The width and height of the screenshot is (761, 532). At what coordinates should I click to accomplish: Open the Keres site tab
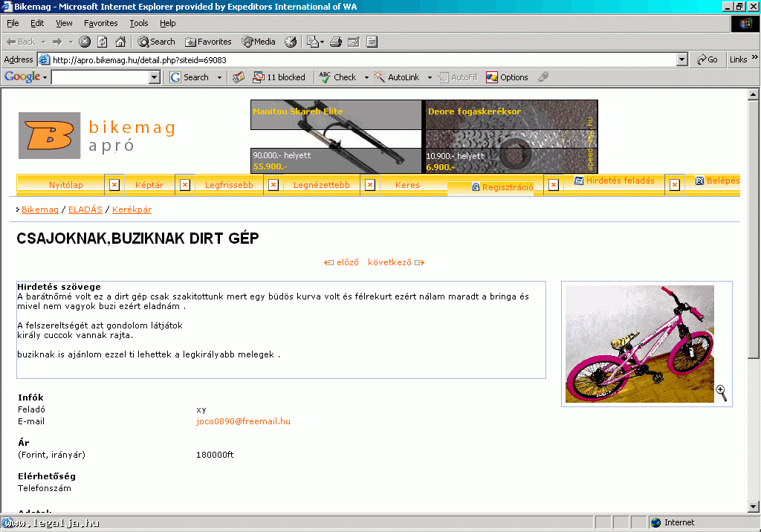[407, 185]
